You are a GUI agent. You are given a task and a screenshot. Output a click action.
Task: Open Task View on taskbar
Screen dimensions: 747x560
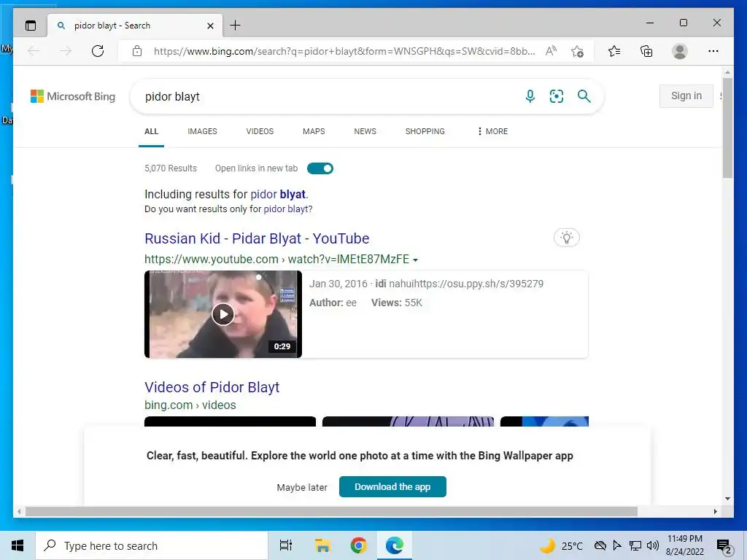(286, 545)
